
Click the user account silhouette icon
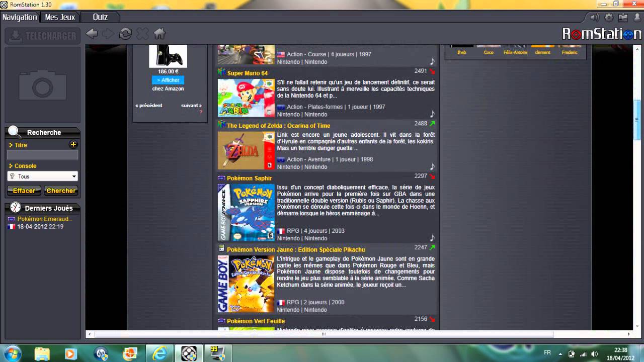tap(636, 17)
